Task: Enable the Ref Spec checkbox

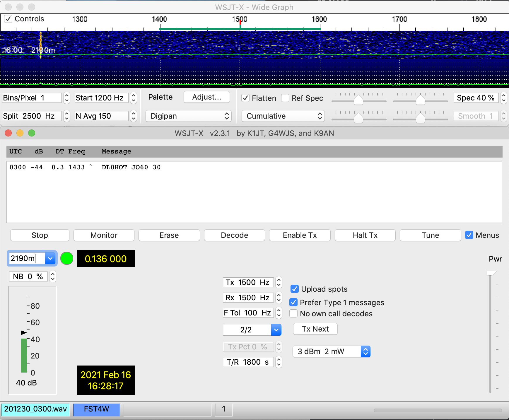Action: 285,98
